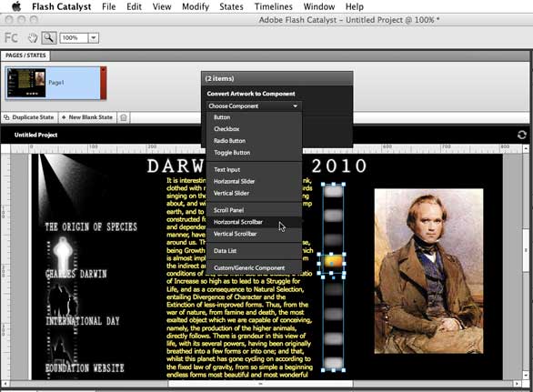Open the Window menu
This screenshot has width=533, height=392.
pyautogui.click(x=319, y=6)
